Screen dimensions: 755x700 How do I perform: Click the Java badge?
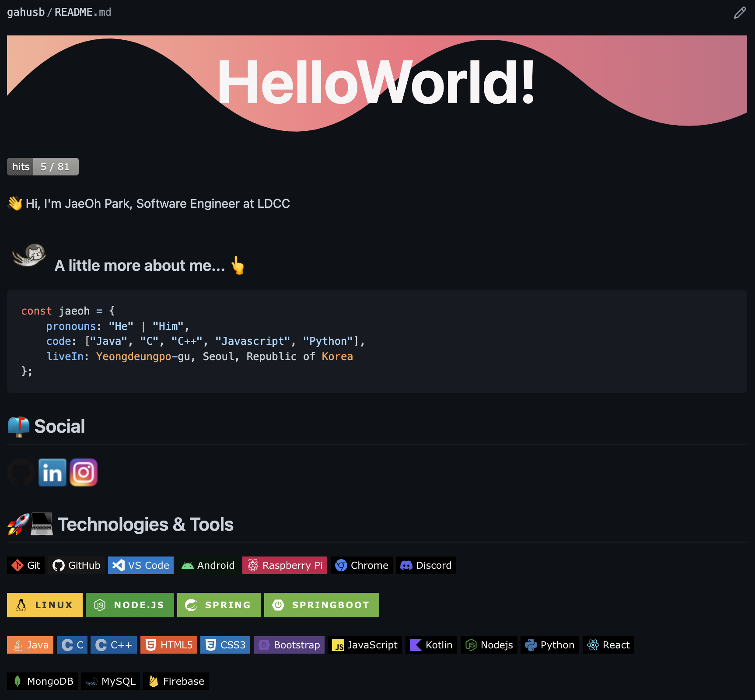click(30, 644)
